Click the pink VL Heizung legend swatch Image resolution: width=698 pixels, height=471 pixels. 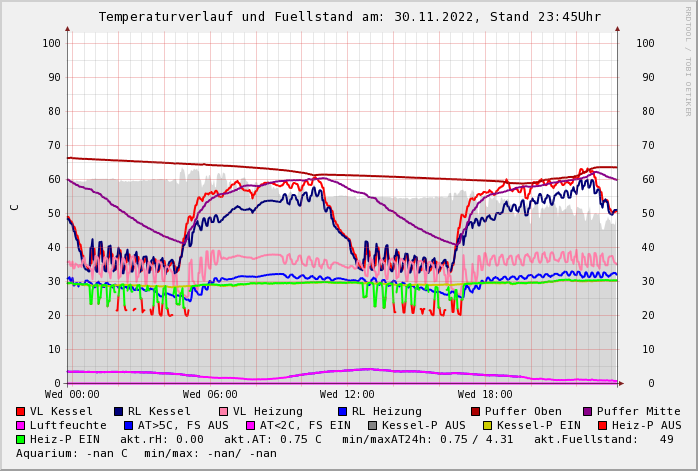pos(224,411)
